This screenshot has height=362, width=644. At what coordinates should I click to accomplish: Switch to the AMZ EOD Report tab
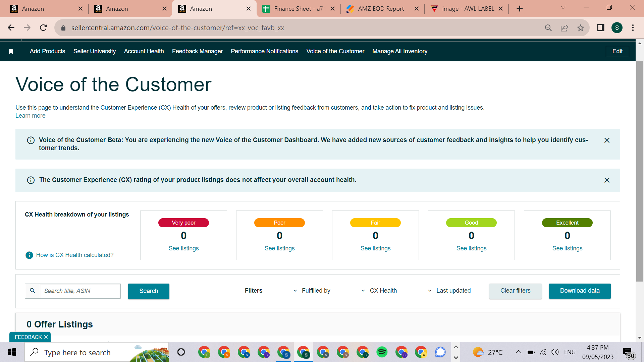[x=382, y=9]
